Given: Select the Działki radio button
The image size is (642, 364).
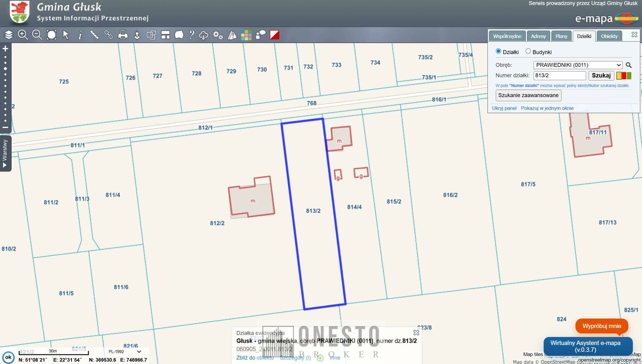Looking at the screenshot, I should coord(498,51).
